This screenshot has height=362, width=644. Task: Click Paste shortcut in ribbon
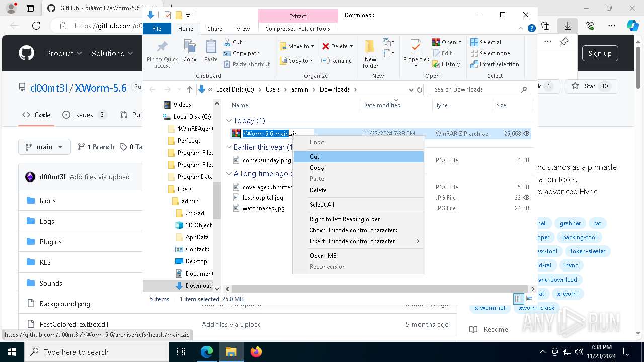[x=247, y=64]
